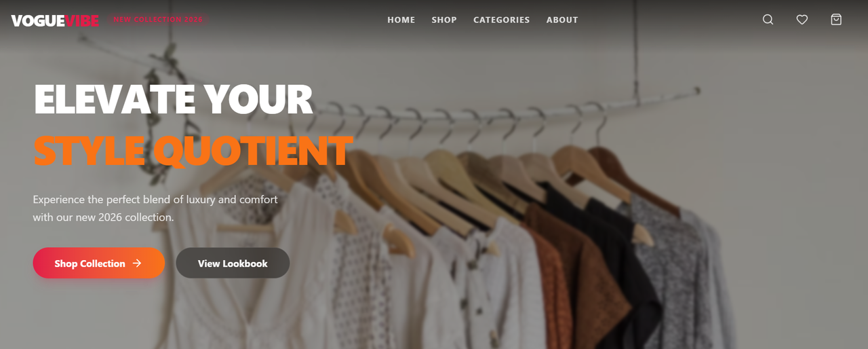Open the shopping bag cart icon

click(x=836, y=20)
